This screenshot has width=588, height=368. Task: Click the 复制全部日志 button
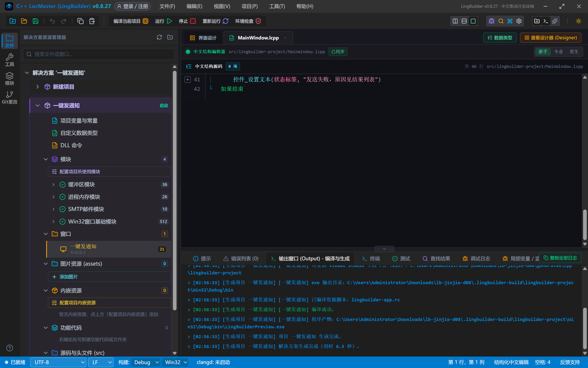(x=560, y=258)
